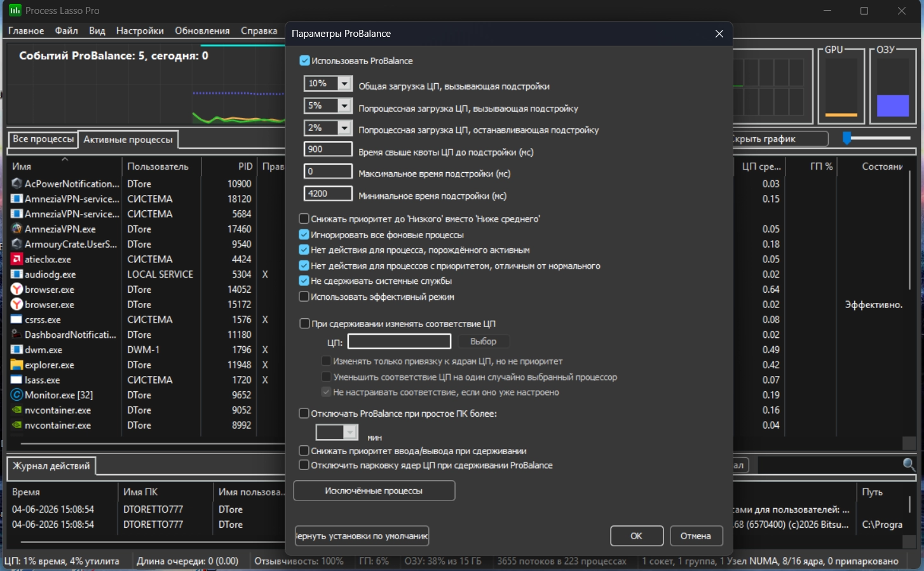Open the 5% per-process CPU dropdown
Image resolution: width=924 pixels, height=571 pixels.
pos(344,105)
